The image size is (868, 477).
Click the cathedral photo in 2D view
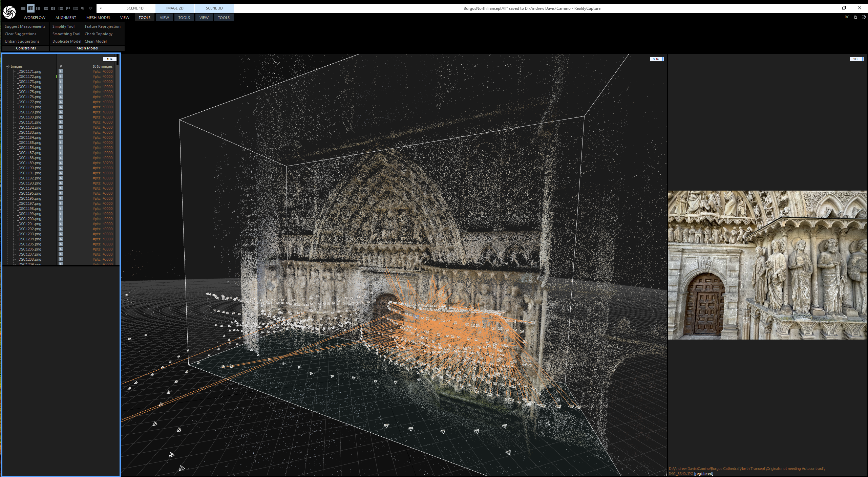pyautogui.click(x=767, y=265)
